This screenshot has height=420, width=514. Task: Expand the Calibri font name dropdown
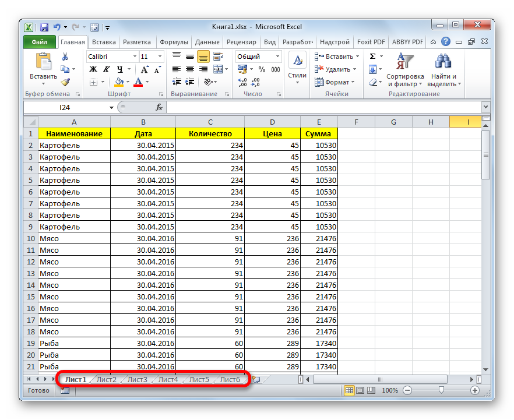(x=134, y=57)
